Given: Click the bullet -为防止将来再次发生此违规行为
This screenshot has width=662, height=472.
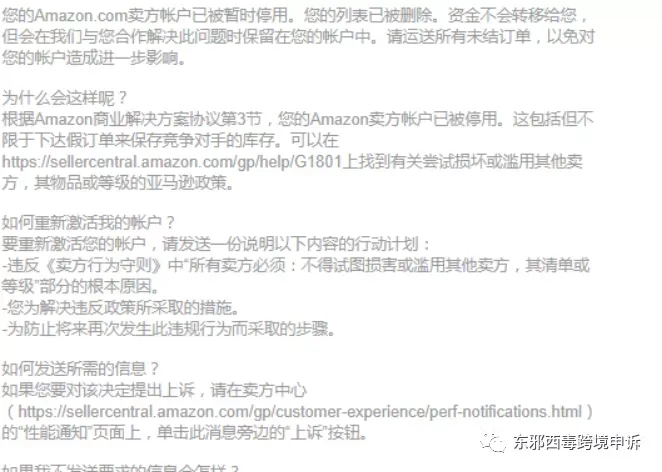Looking at the screenshot, I should point(168,329).
